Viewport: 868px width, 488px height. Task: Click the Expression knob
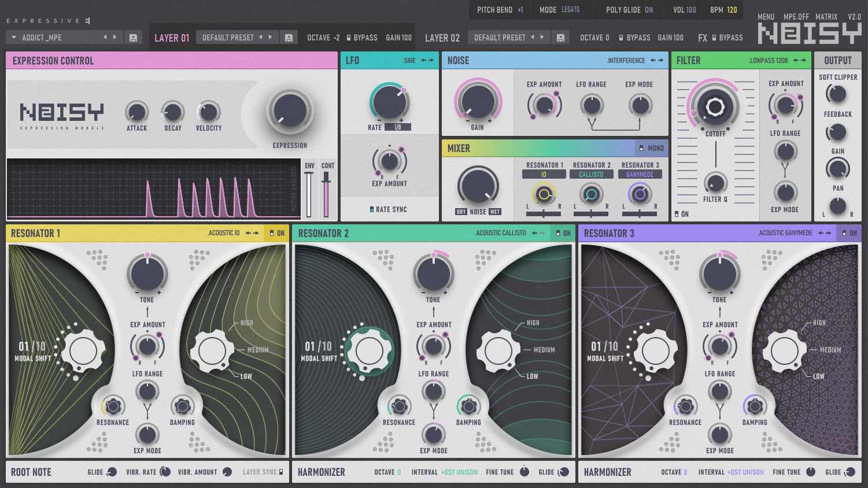click(x=290, y=110)
